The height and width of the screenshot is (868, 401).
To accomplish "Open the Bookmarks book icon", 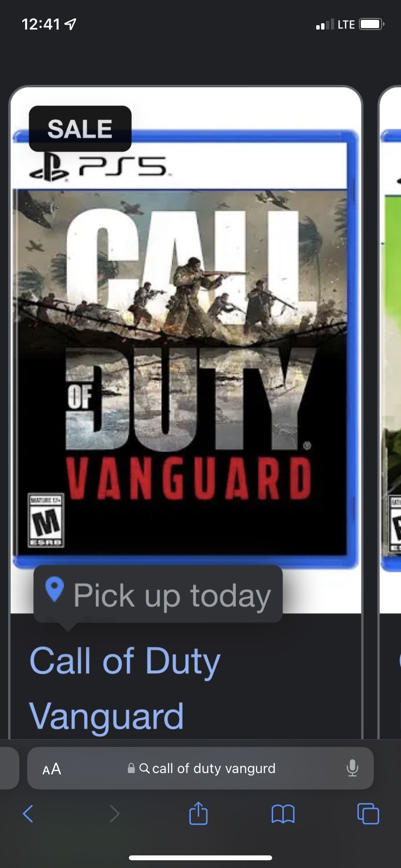I will coord(283,814).
